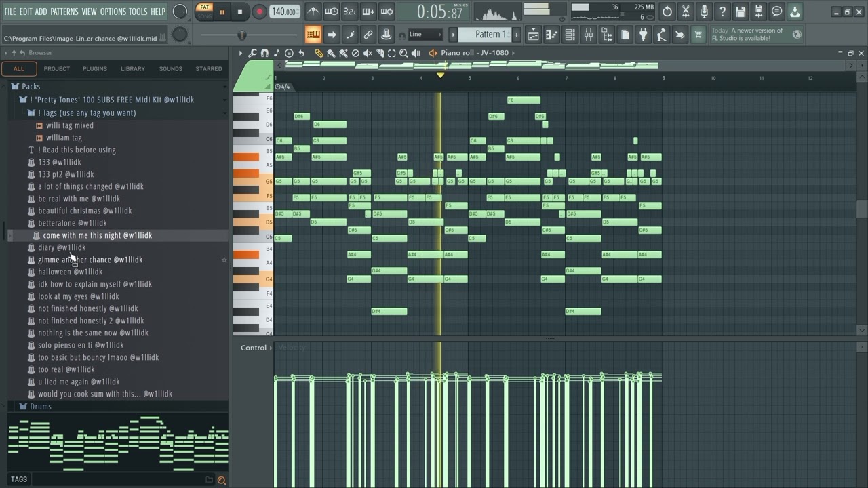Open the plugin database plug icon
Screen dimensions: 868x488
pyautogui.click(x=643, y=35)
